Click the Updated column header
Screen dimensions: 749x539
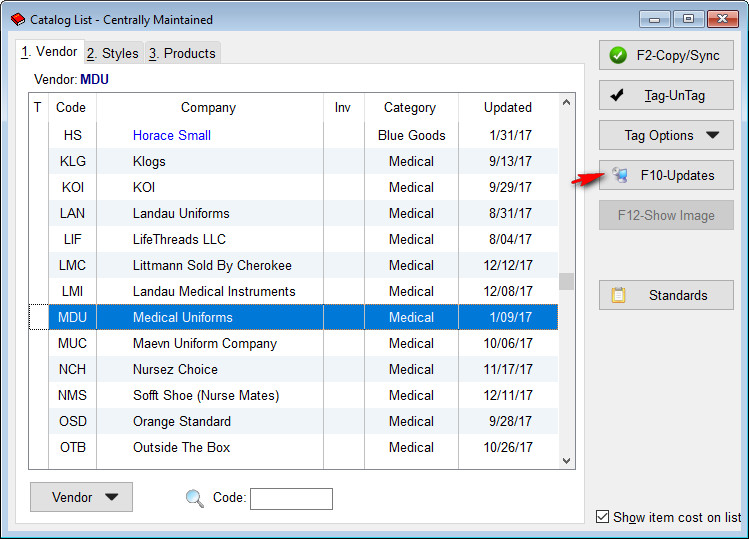point(508,108)
